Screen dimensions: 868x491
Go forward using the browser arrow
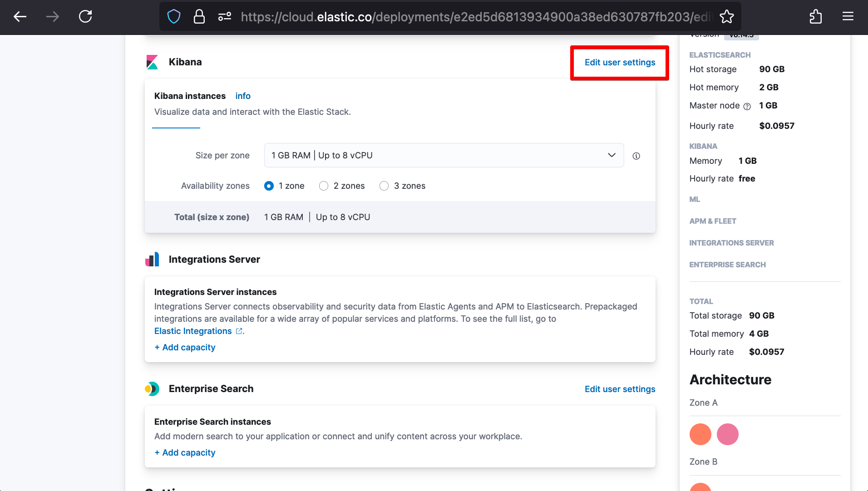coord(53,17)
